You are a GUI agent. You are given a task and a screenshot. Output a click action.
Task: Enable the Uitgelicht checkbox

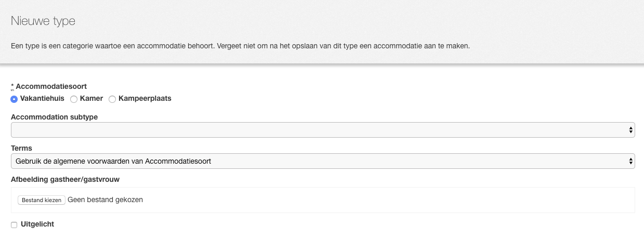[x=15, y=224]
